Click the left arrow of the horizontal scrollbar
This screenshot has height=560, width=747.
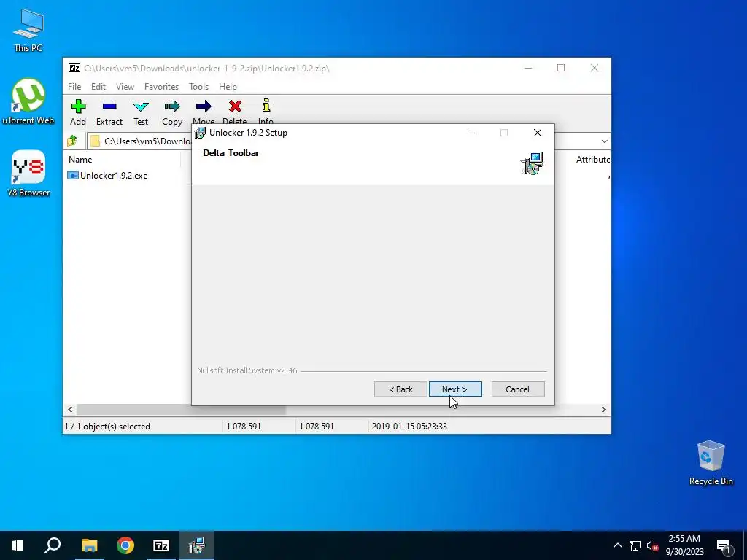tap(70, 410)
